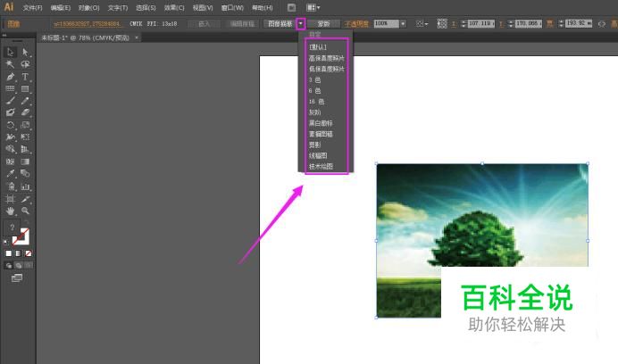This screenshot has height=364, width=618.
Task: Click the stroke color swatch with red slash
Action: click(x=23, y=237)
